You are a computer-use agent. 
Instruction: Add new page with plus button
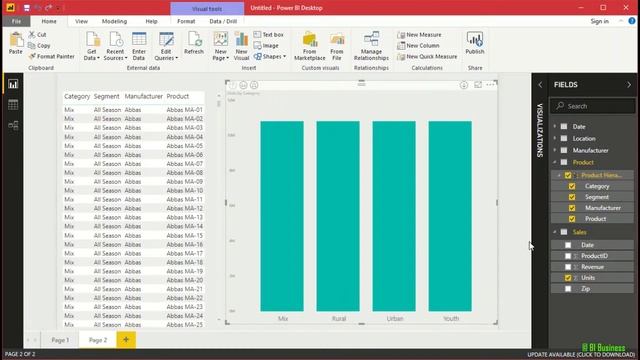click(126, 340)
